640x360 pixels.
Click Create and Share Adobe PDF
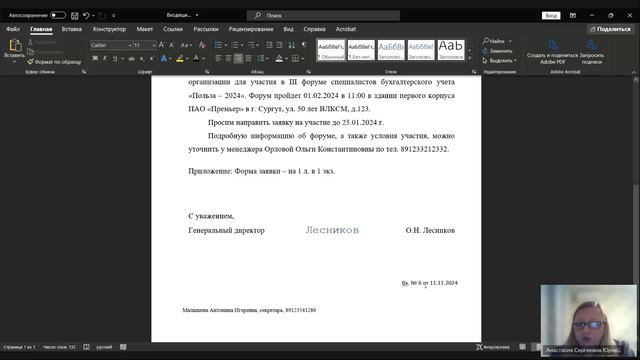pos(552,52)
